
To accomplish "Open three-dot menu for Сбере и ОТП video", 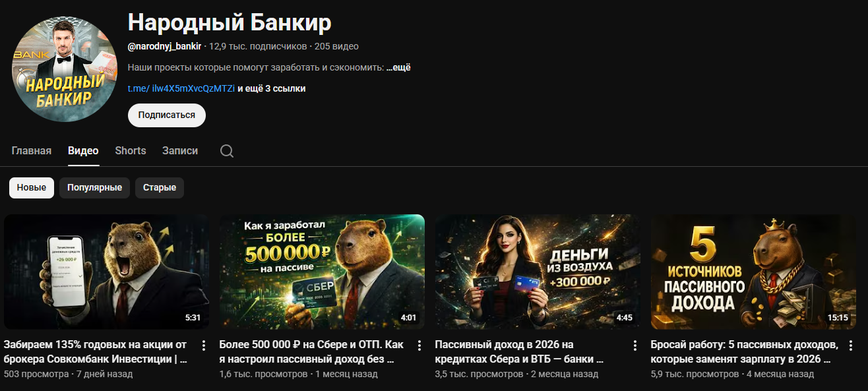I will coord(419,346).
